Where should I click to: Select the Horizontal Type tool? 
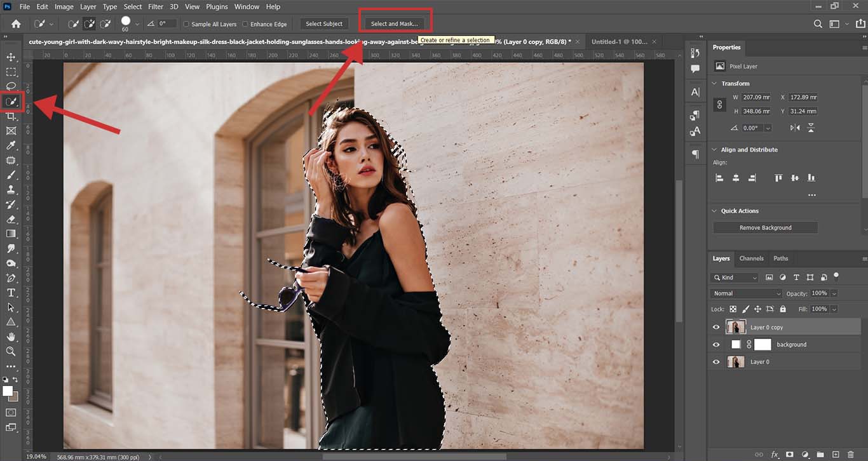pyautogui.click(x=11, y=293)
